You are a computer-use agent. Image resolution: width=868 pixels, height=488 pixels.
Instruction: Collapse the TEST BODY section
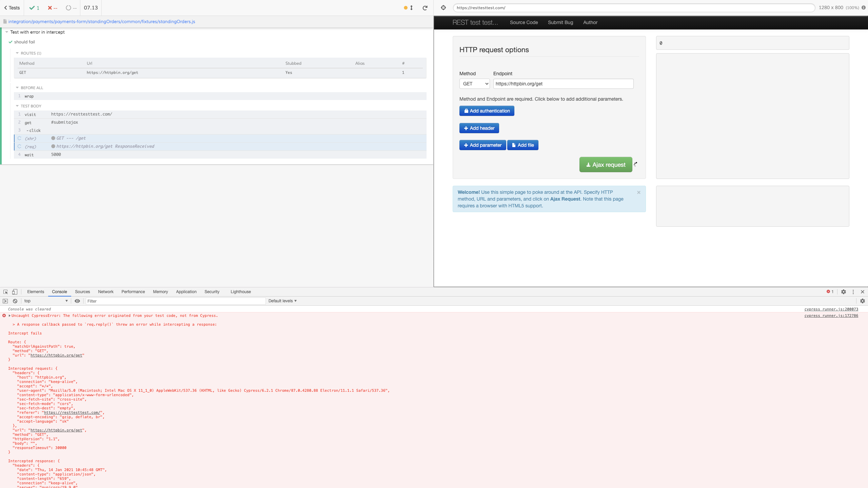point(17,106)
